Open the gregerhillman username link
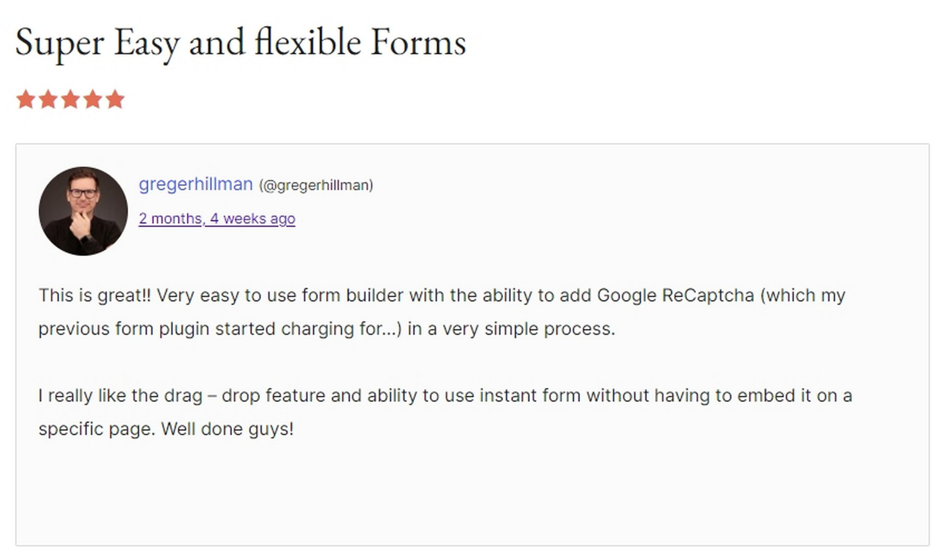 pos(196,184)
